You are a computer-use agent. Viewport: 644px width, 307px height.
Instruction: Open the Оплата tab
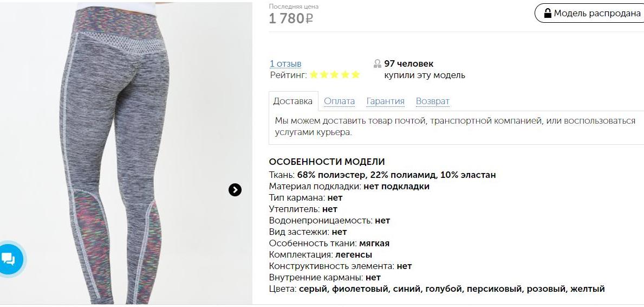coord(339,101)
